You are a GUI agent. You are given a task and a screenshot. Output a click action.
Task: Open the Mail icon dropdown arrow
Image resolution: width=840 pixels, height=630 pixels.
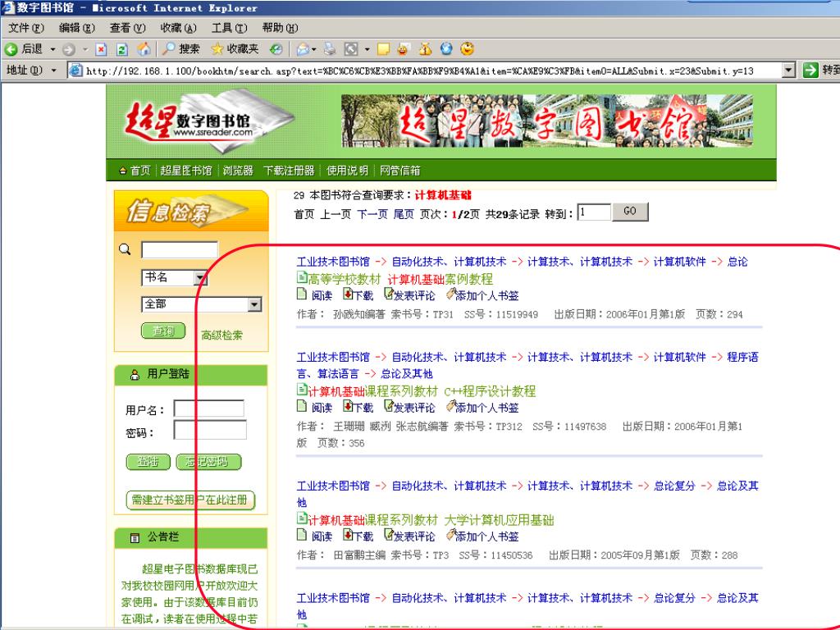314,50
